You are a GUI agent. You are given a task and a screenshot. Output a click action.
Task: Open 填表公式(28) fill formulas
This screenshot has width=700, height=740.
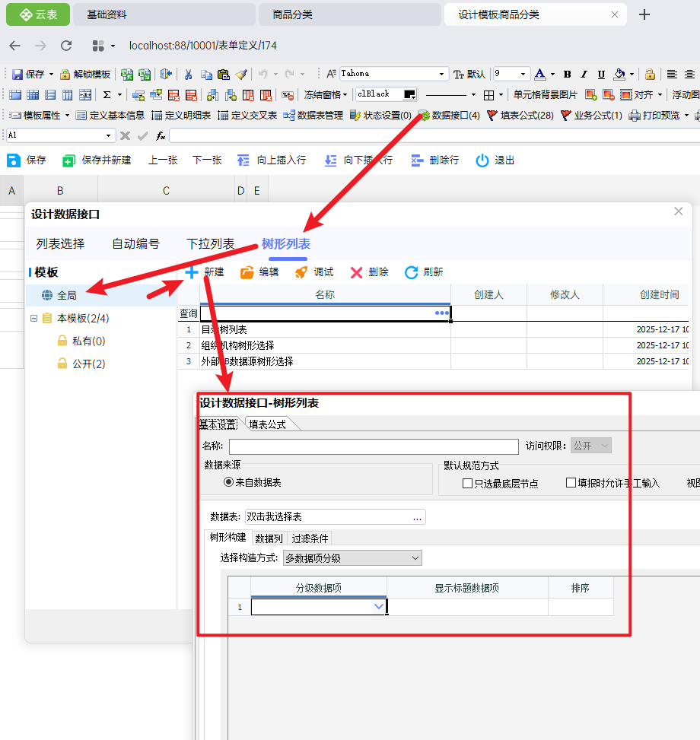pos(520,115)
